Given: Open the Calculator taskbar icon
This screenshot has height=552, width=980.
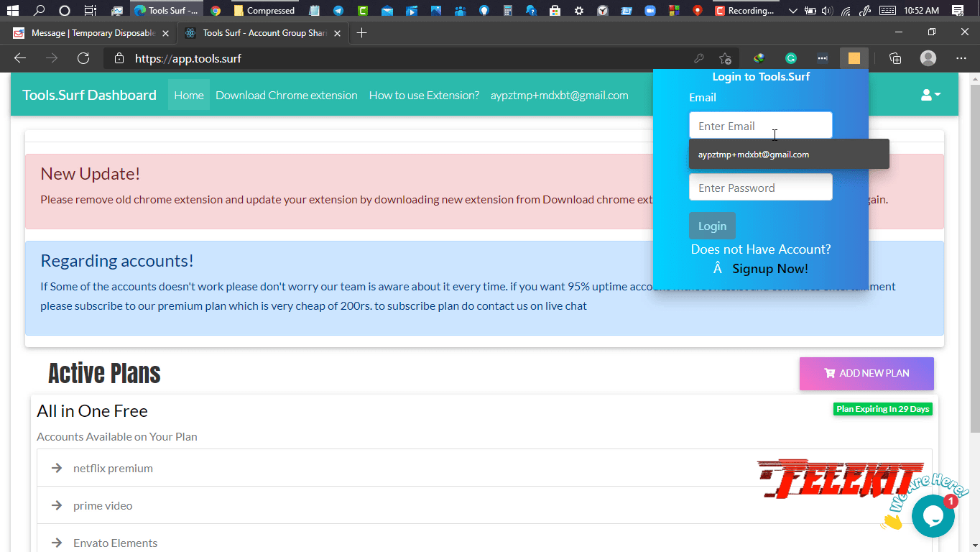Looking at the screenshot, I should pos(508,10).
